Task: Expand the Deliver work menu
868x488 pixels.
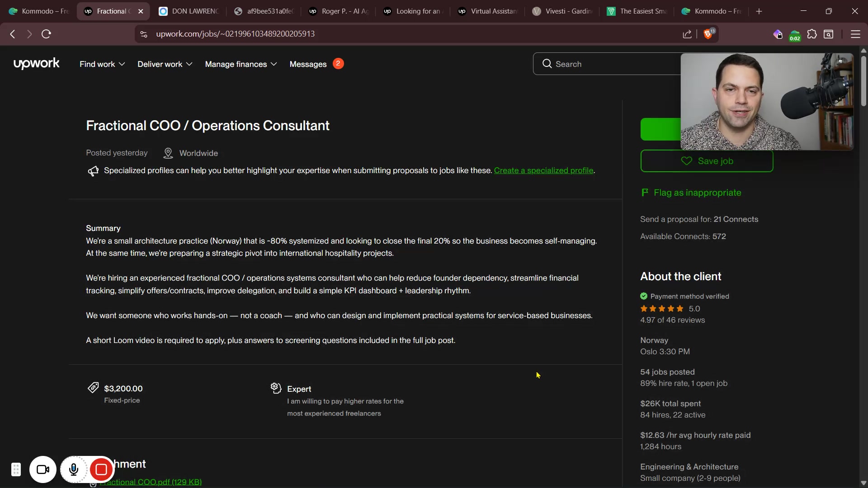Action: (x=165, y=64)
